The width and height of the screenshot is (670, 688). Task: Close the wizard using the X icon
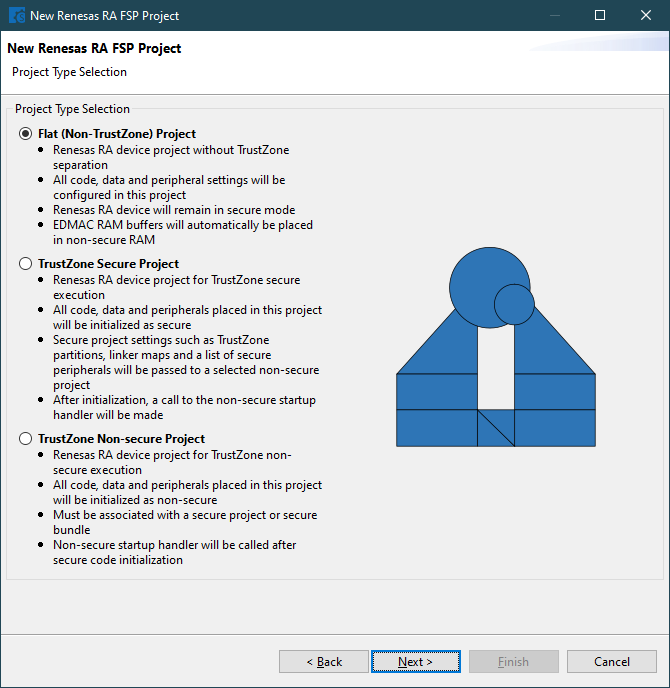coord(646,16)
